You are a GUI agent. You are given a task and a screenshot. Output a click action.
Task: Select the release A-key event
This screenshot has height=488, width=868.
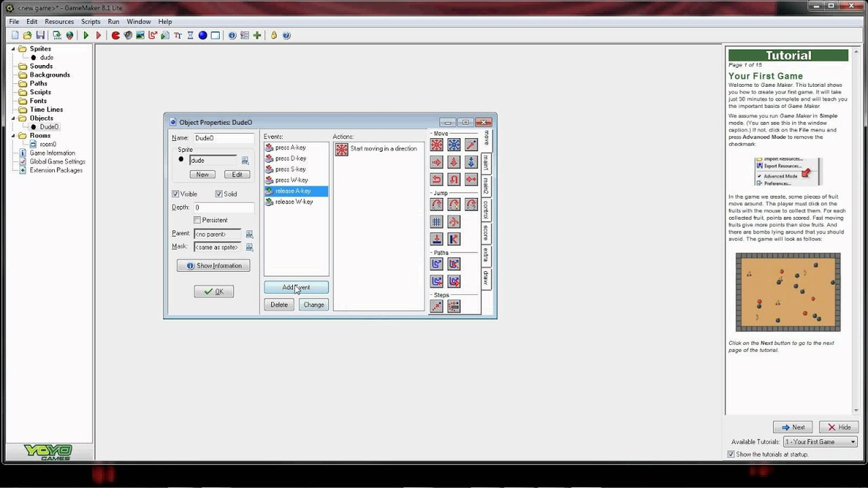coord(293,190)
